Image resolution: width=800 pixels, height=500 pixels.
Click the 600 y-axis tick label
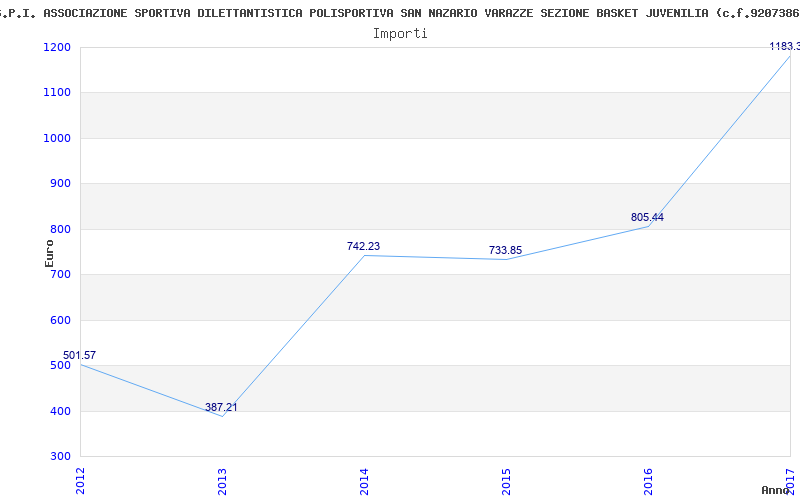(62, 320)
